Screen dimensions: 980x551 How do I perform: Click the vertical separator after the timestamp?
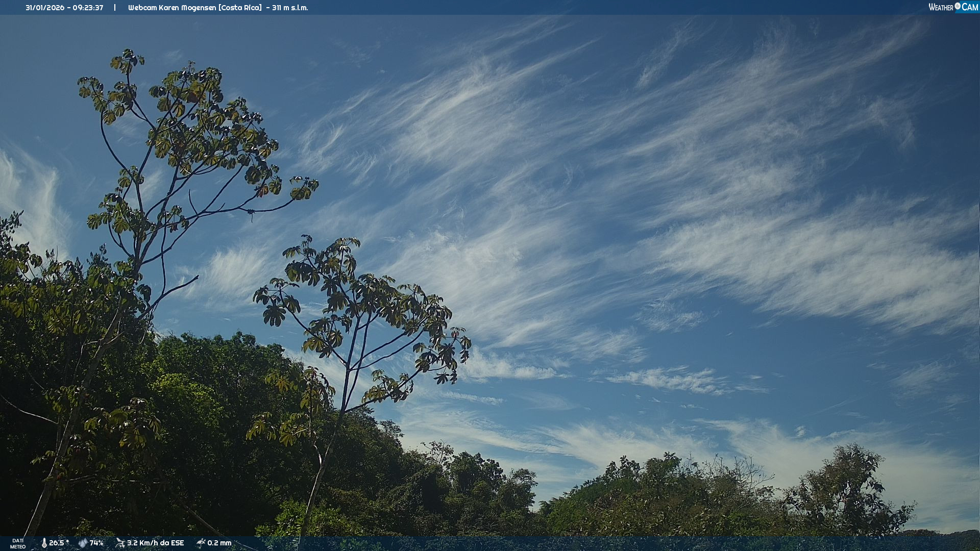point(115,8)
